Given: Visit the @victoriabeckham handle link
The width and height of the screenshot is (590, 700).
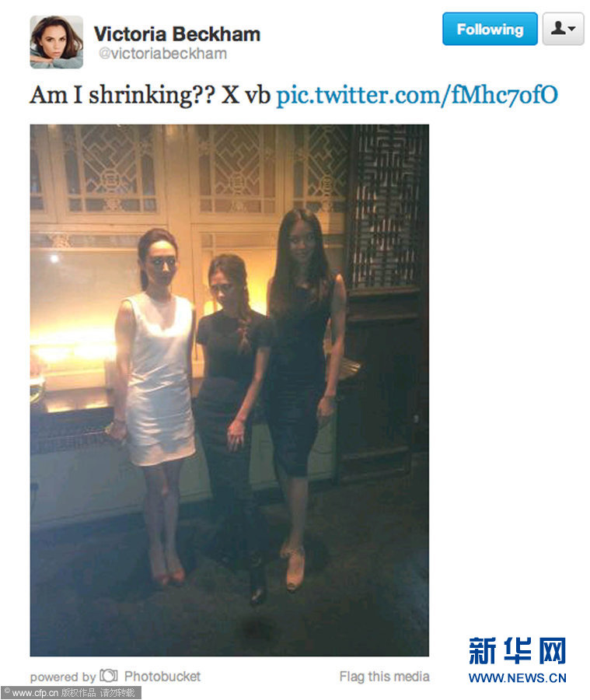Looking at the screenshot, I should (162, 54).
